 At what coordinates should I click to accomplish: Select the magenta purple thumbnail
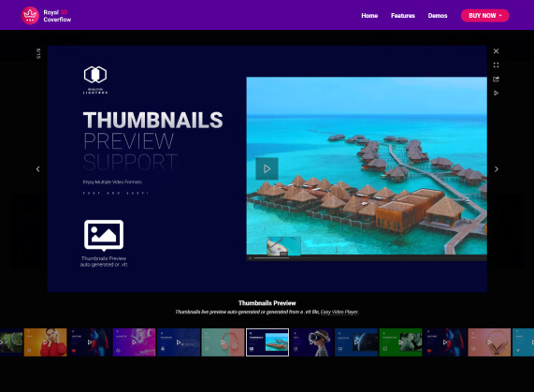pos(134,342)
